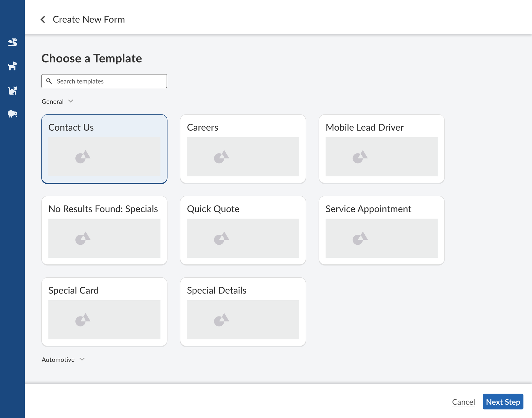
Task: Click the Cancel link
Action: pyautogui.click(x=464, y=402)
